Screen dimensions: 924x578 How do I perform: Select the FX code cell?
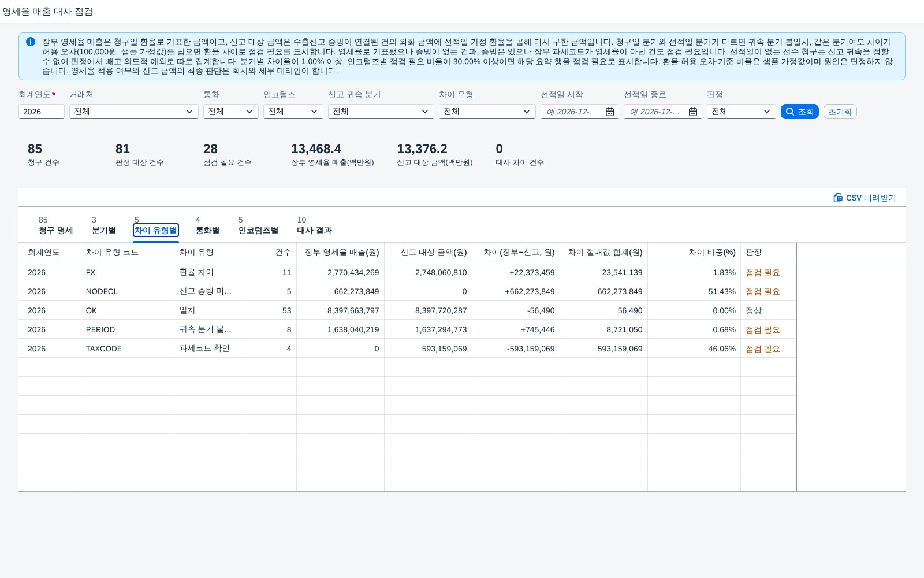pos(128,272)
